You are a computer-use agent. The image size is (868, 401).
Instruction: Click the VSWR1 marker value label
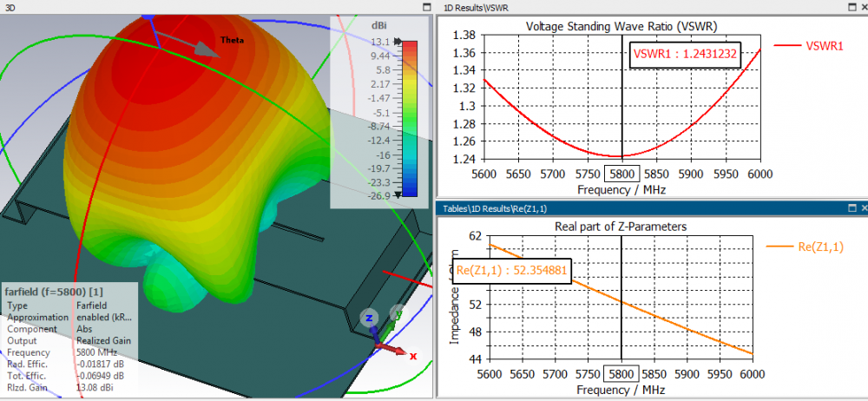[686, 54]
